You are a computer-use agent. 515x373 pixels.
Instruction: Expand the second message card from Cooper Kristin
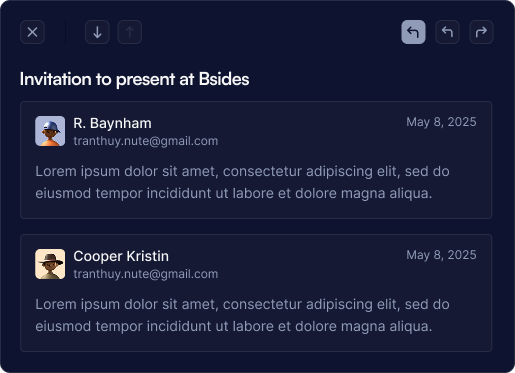pyautogui.click(x=256, y=293)
